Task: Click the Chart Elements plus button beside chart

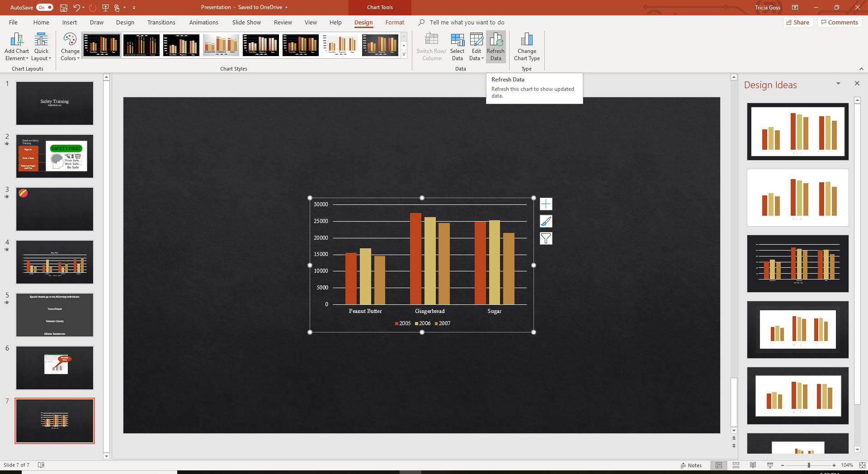Action: pyautogui.click(x=546, y=204)
